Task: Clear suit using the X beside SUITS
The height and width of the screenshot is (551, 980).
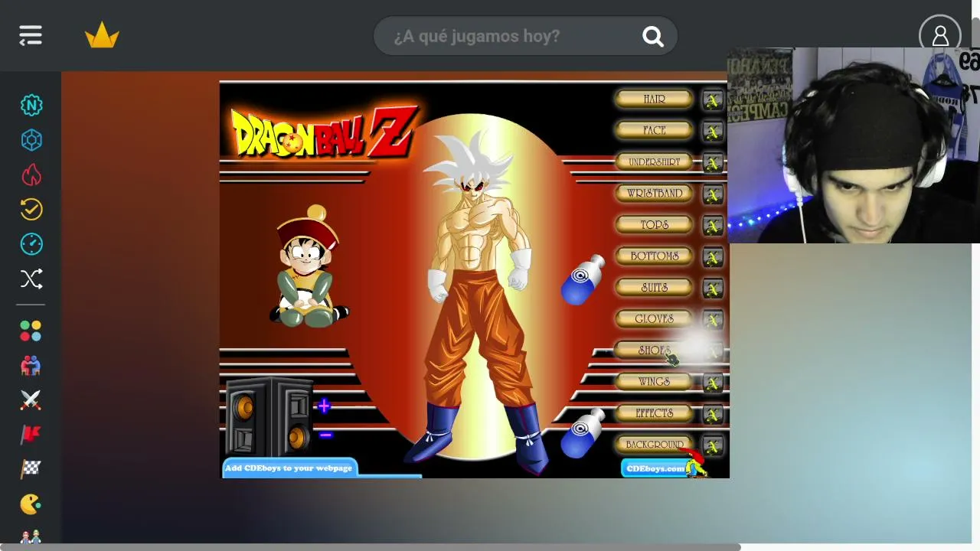Action: [713, 289]
